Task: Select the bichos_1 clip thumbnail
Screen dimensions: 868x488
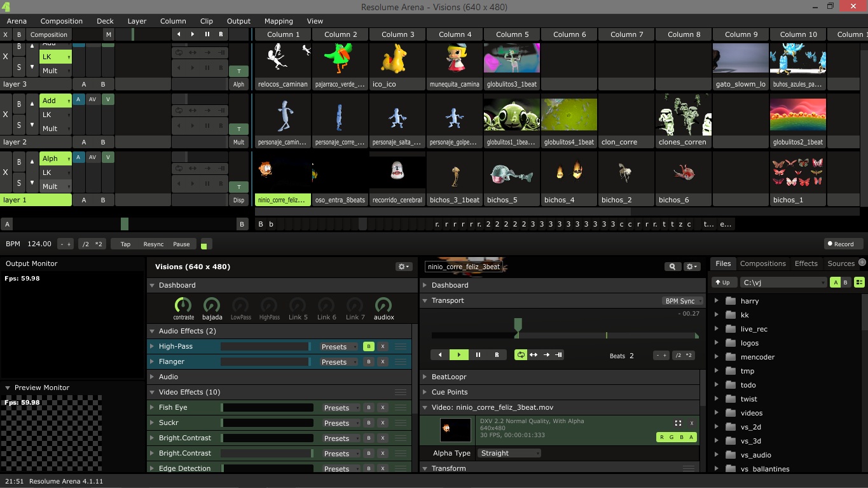Action: point(797,172)
